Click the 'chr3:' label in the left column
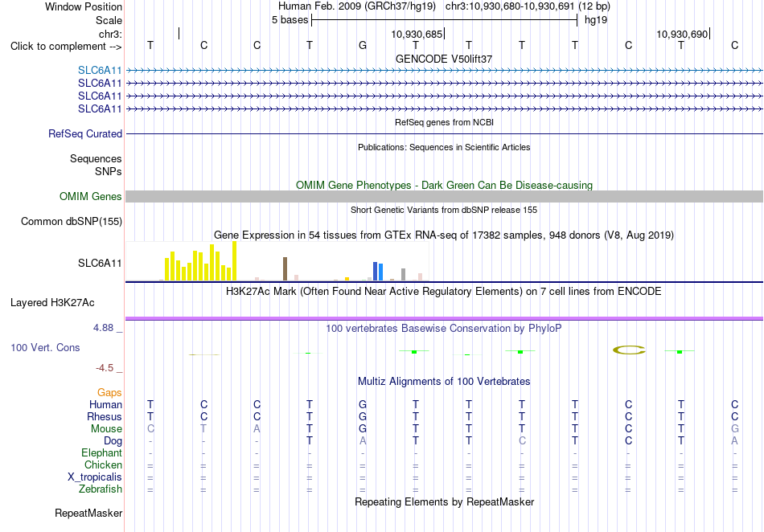 tap(110, 34)
